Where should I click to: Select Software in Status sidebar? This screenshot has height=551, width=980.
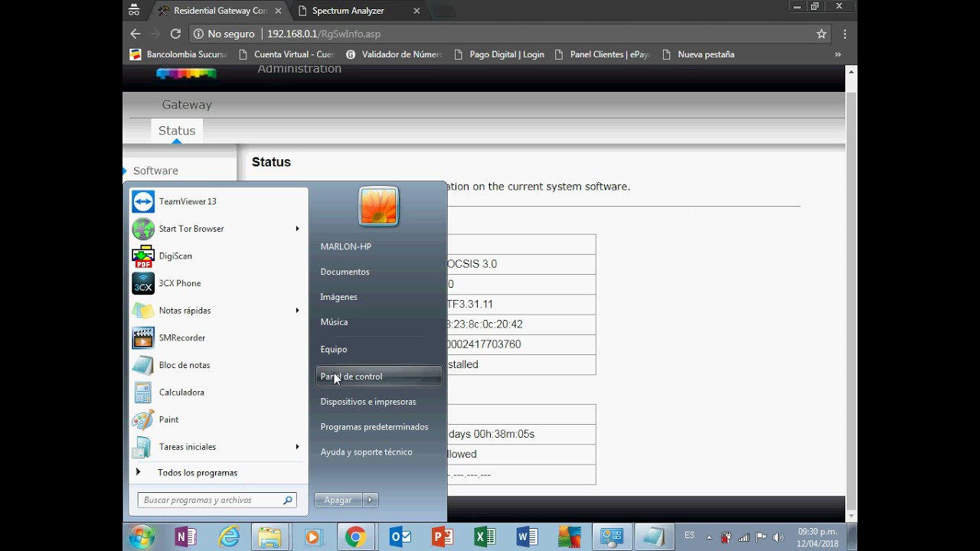point(155,171)
